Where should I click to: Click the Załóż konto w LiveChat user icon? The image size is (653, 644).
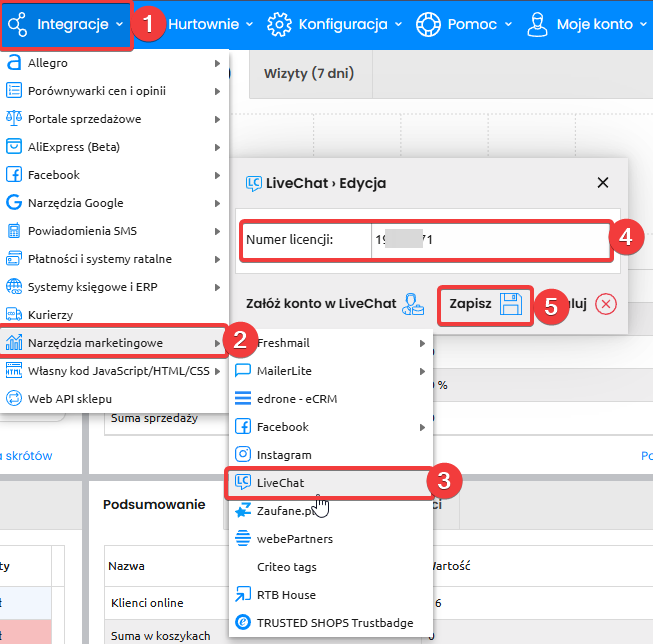[x=413, y=304]
